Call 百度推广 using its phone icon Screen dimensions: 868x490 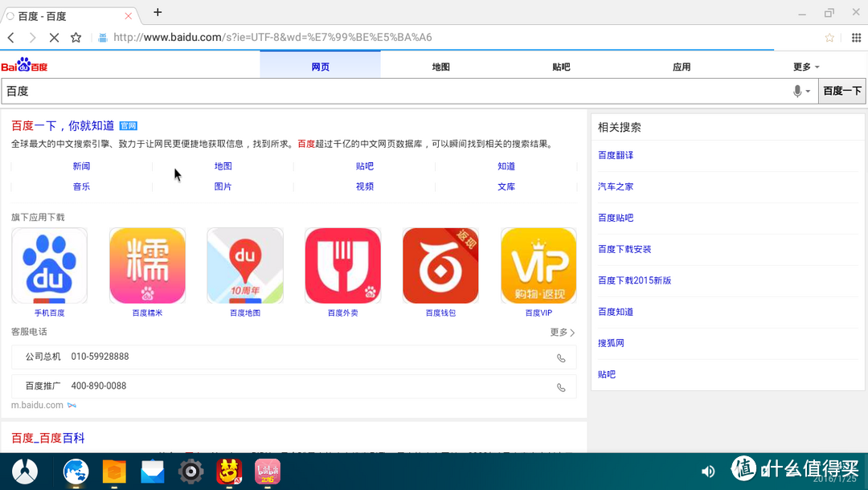pos(561,387)
